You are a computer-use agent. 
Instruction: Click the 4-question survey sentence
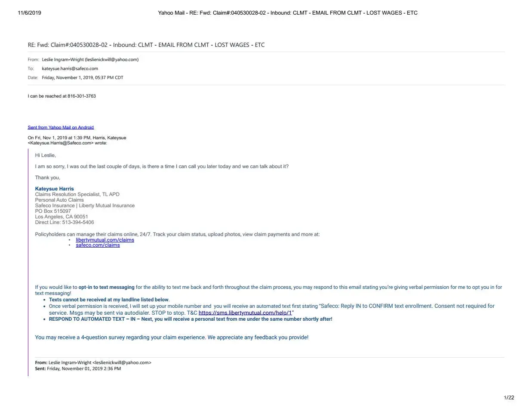(x=172, y=337)
